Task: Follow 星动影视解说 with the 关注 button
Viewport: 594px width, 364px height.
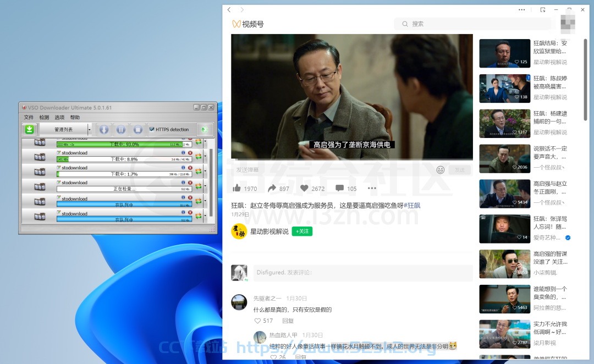Action: point(302,231)
